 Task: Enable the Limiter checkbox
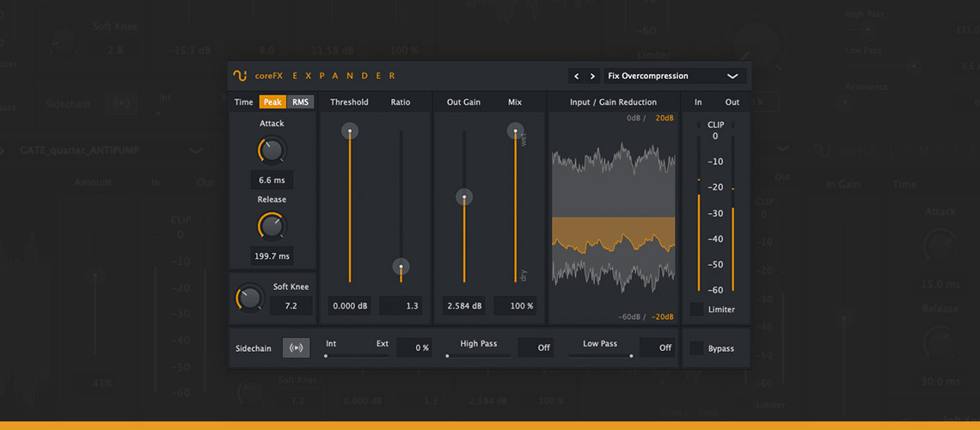(696, 309)
